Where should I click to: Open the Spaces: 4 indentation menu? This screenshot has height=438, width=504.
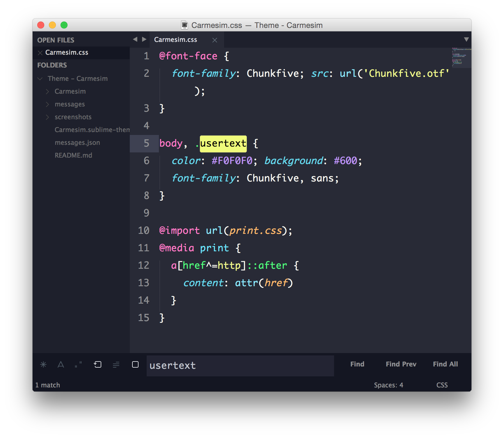pos(388,385)
